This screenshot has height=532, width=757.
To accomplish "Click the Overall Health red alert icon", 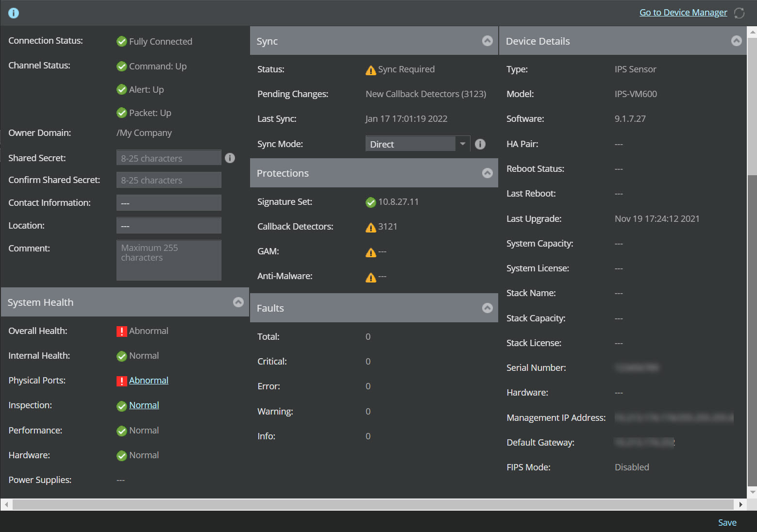I will (122, 332).
